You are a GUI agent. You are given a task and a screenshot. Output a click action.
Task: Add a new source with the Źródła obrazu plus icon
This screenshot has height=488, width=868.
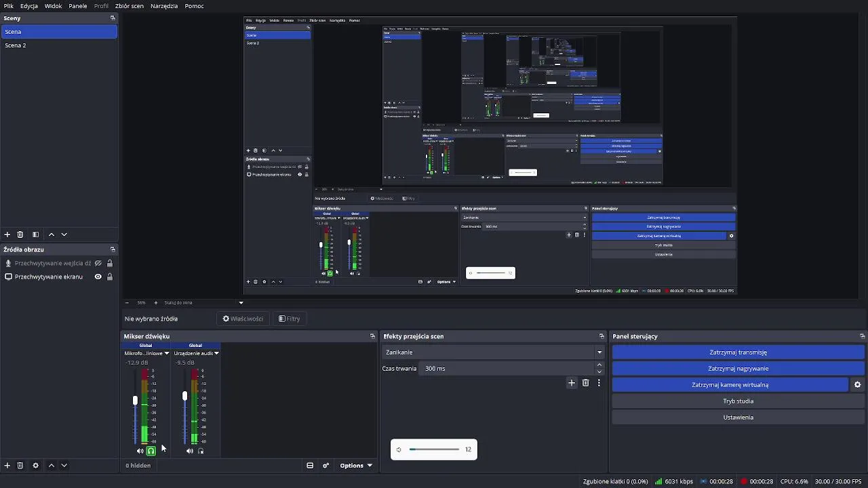(x=7, y=466)
